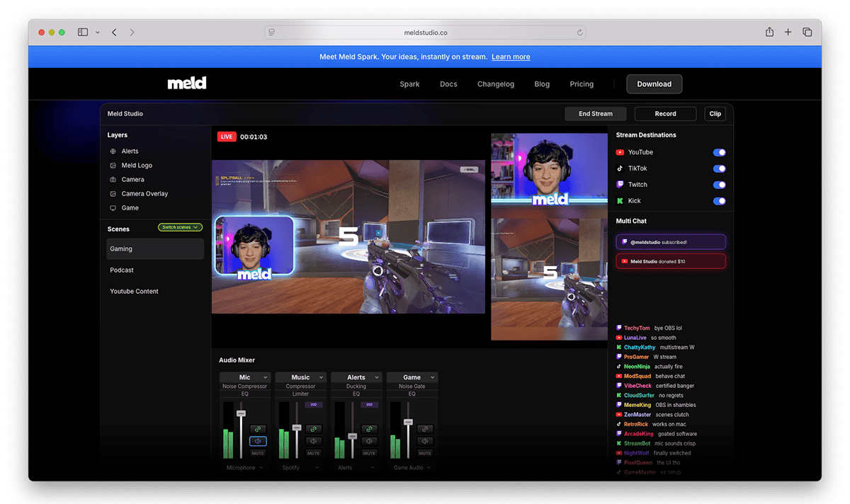The height and width of the screenshot is (504, 850).
Task: Click the Mic volume fader handle
Action: 241,413
